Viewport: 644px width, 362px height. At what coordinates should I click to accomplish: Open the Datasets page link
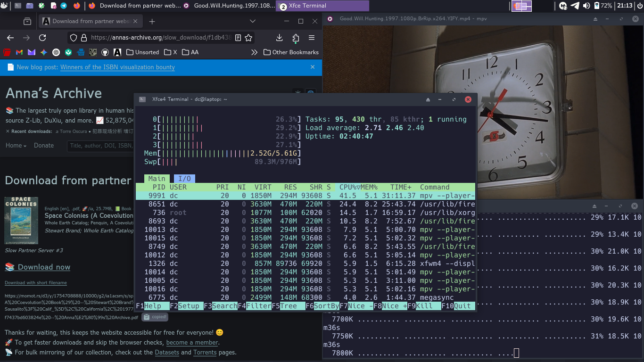pyautogui.click(x=167, y=352)
